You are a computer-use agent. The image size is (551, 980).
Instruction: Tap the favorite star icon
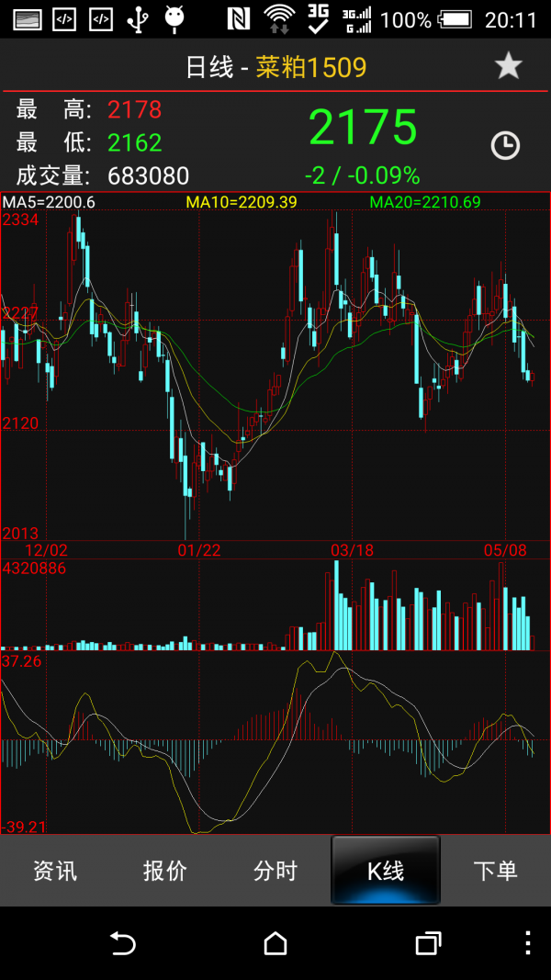tap(509, 65)
